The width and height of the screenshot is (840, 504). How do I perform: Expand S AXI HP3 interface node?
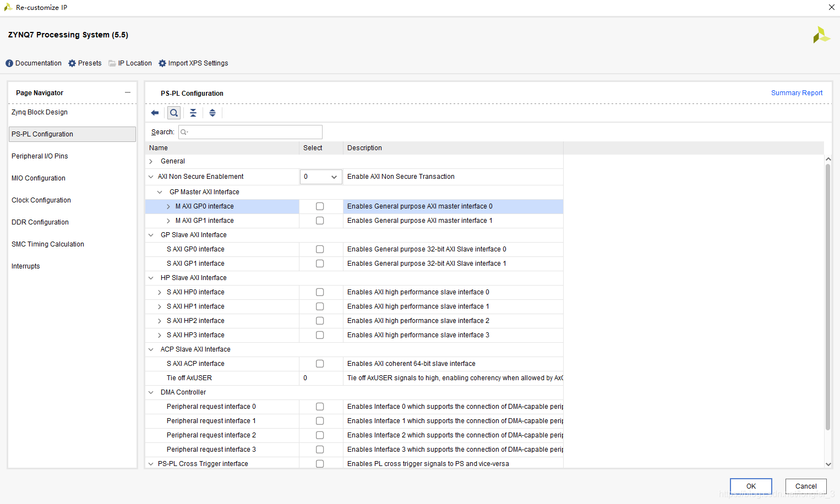(160, 335)
